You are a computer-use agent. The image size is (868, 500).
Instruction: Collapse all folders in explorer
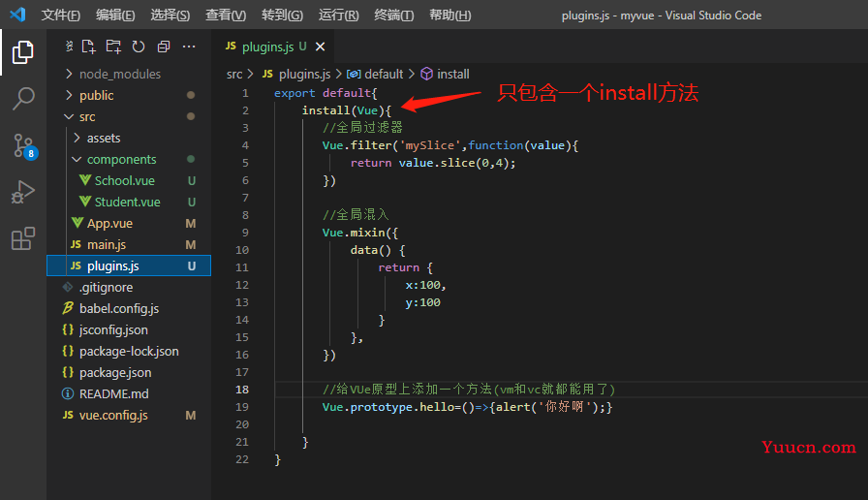164,47
